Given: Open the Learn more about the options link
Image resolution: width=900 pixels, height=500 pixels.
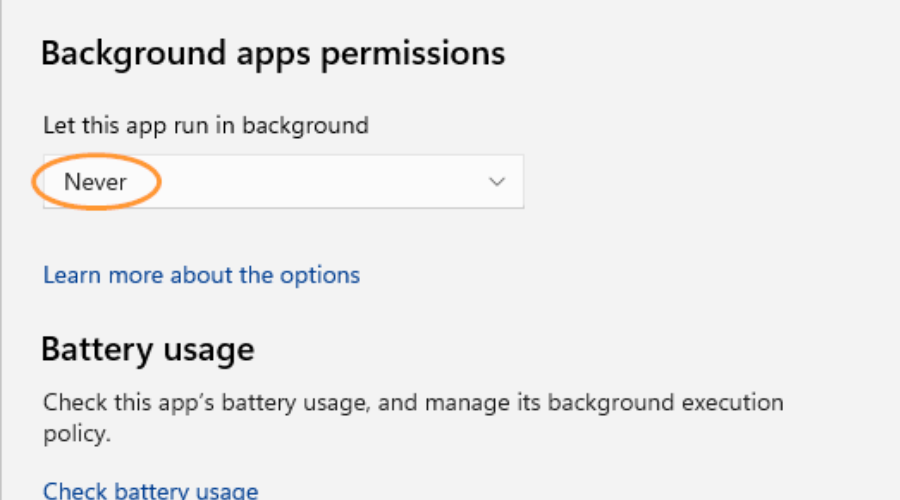Looking at the screenshot, I should (201, 274).
